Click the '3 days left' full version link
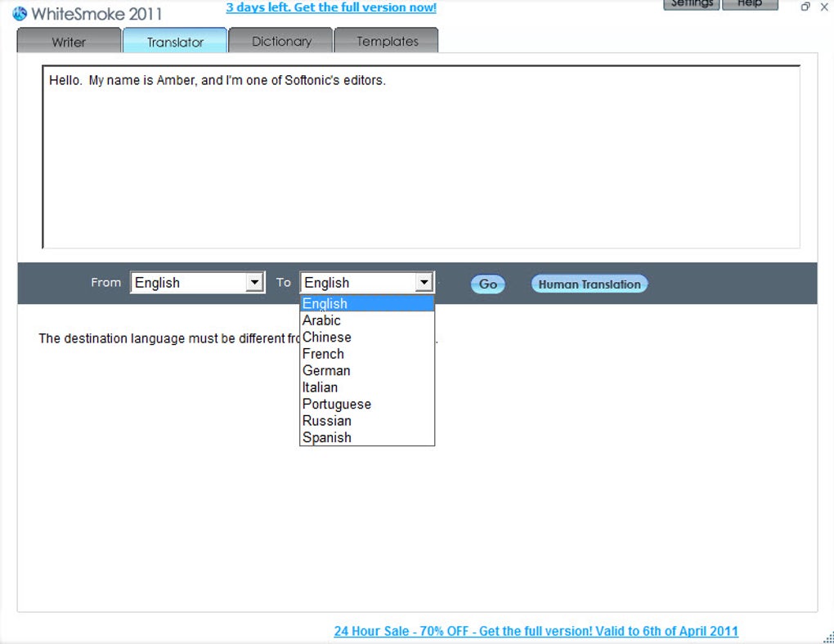 point(331,7)
